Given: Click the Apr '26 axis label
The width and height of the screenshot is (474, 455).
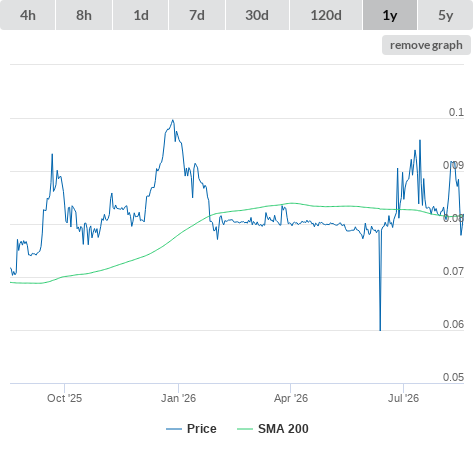Looking at the screenshot, I should click(291, 398).
